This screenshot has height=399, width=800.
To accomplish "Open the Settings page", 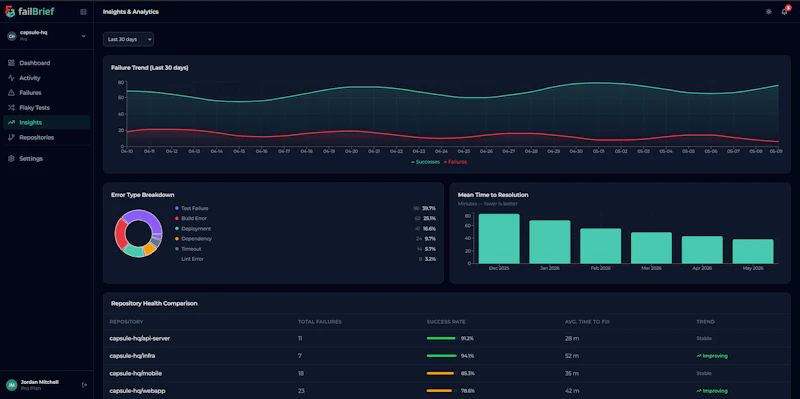I will pos(46,159).
